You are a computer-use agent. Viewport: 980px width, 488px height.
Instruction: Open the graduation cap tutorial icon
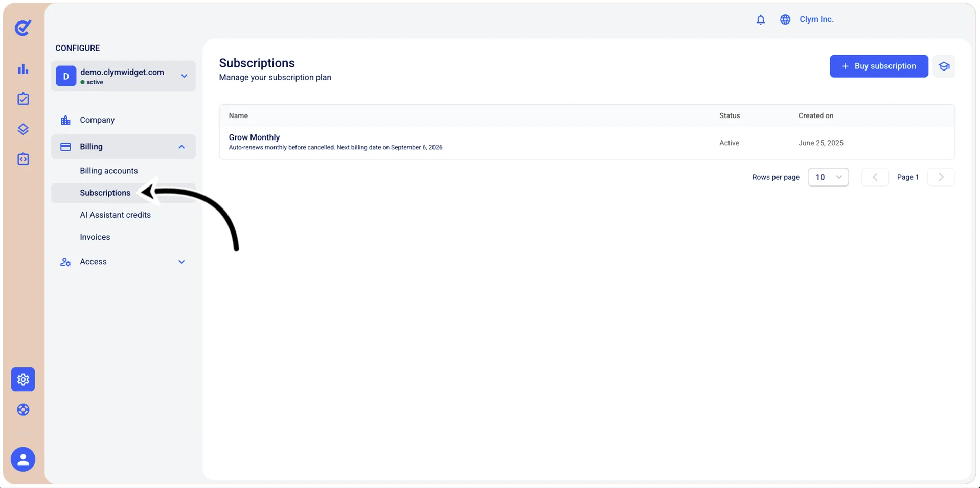coord(944,66)
